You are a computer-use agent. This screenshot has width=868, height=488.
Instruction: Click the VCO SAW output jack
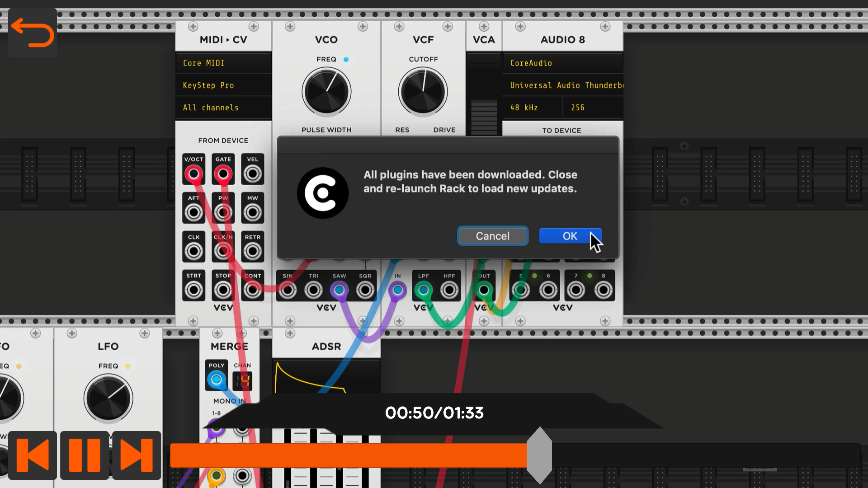click(339, 290)
